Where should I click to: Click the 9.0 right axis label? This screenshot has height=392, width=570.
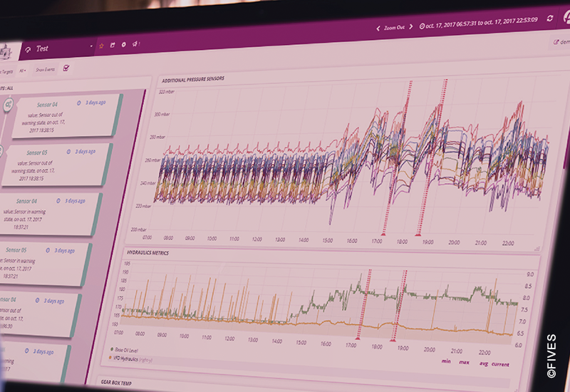530,274
